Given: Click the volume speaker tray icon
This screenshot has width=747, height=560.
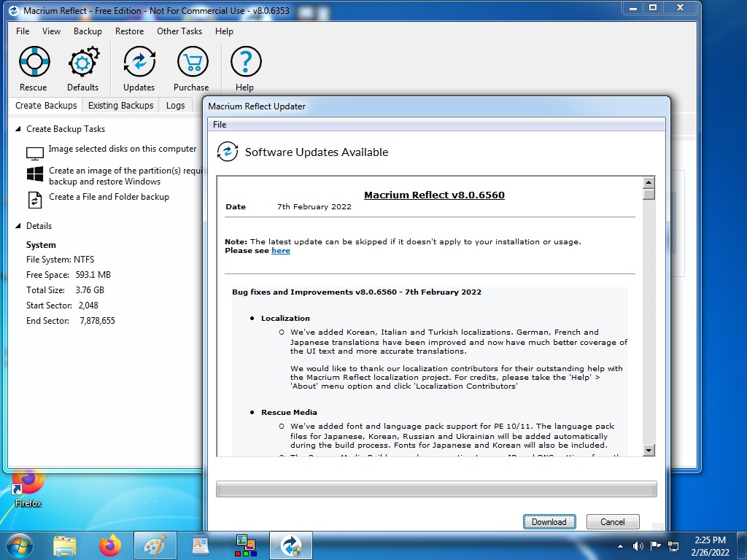Looking at the screenshot, I should [x=638, y=545].
